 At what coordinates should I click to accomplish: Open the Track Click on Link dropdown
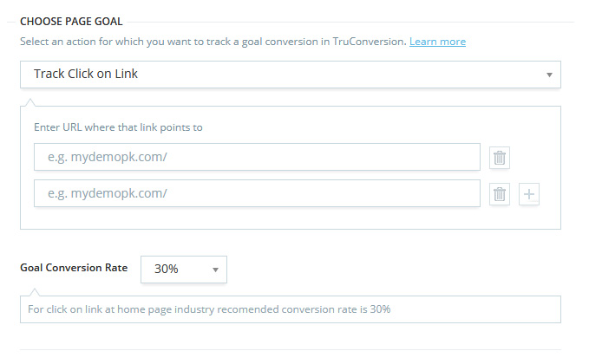pyautogui.click(x=290, y=75)
